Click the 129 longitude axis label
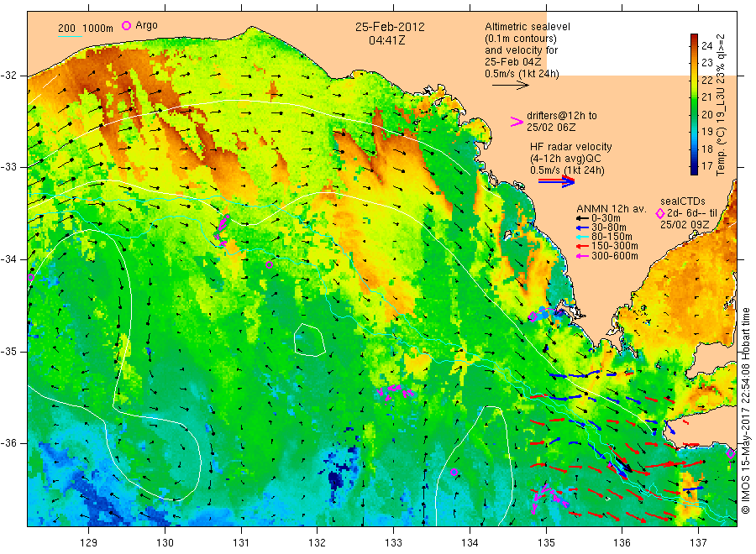 [x=89, y=542]
